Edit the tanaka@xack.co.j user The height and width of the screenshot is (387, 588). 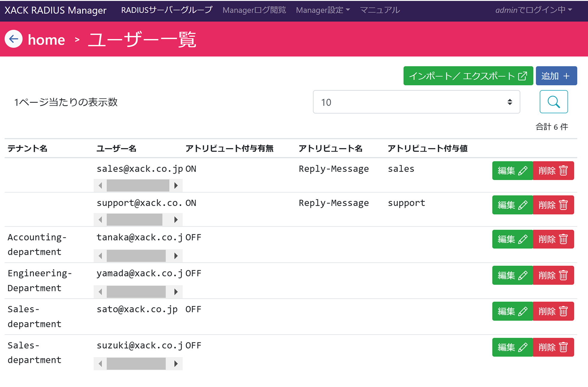tap(512, 239)
